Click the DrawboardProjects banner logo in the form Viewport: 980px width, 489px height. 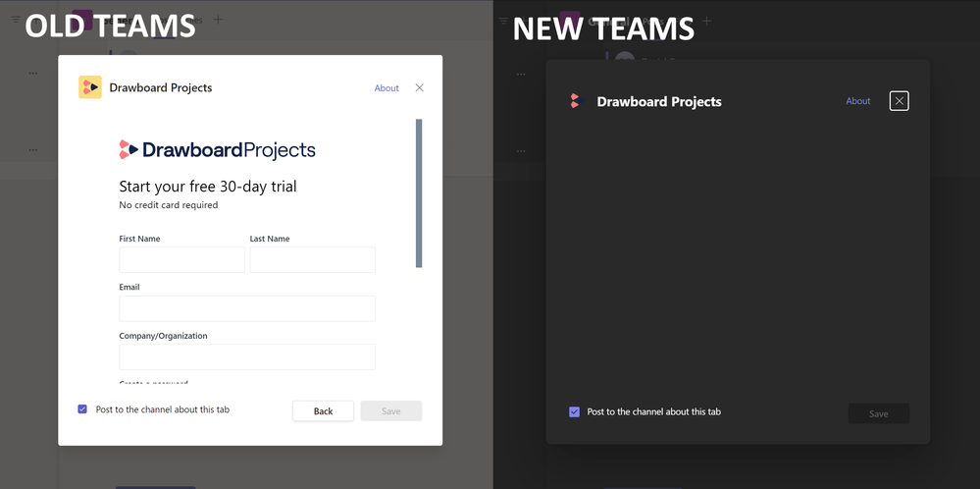[218, 149]
